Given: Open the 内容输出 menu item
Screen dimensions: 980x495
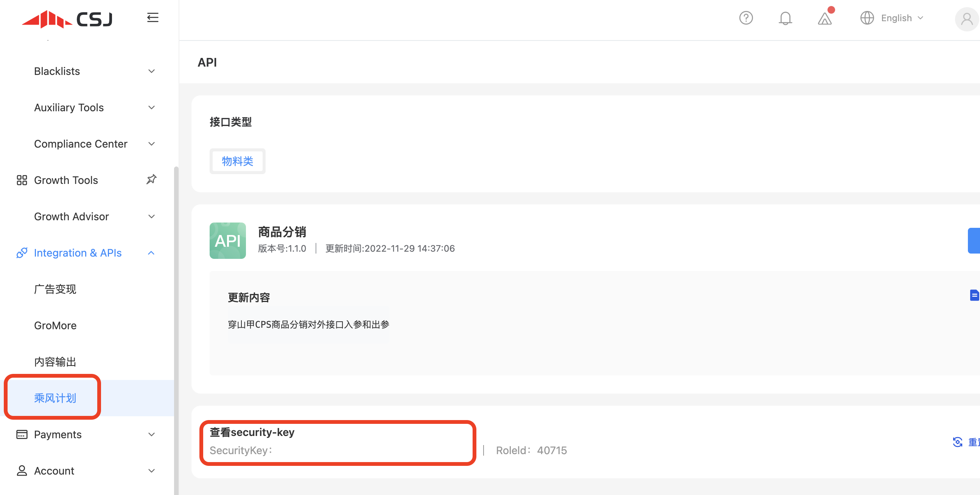Looking at the screenshot, I should (55, 361).
